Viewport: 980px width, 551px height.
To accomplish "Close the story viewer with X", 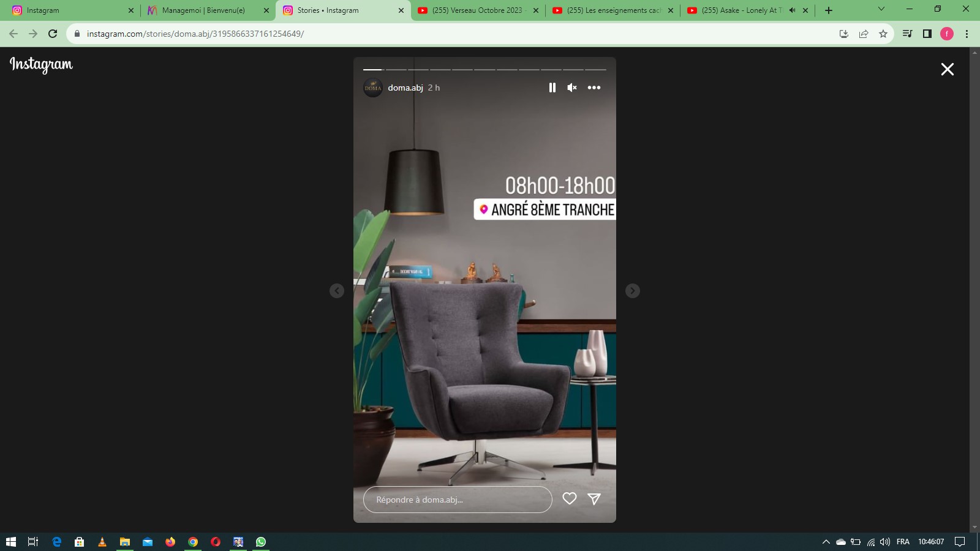I will tap(947, 69).
